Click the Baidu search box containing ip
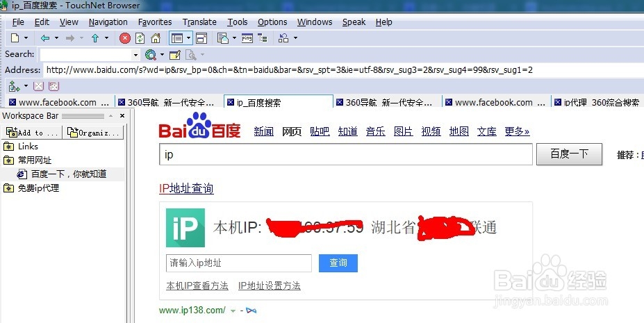644x323 pixels. click(x=346, y=154)
